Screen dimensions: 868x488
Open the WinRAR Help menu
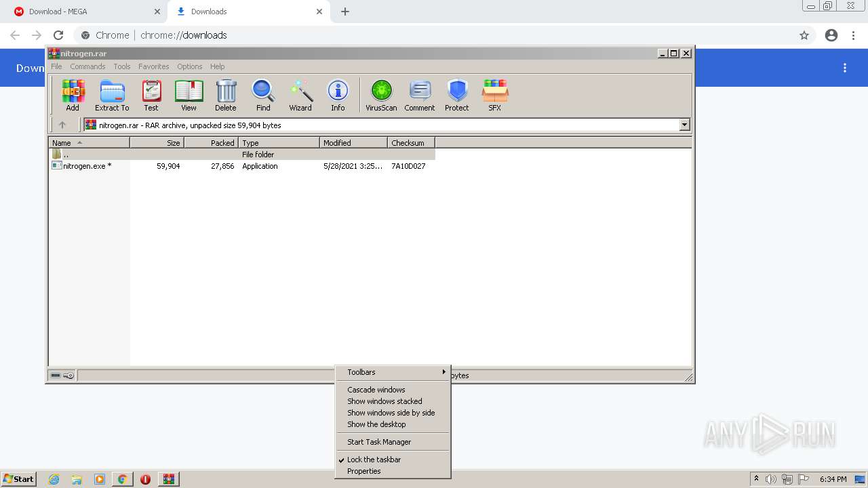click(x=217, y=66)
